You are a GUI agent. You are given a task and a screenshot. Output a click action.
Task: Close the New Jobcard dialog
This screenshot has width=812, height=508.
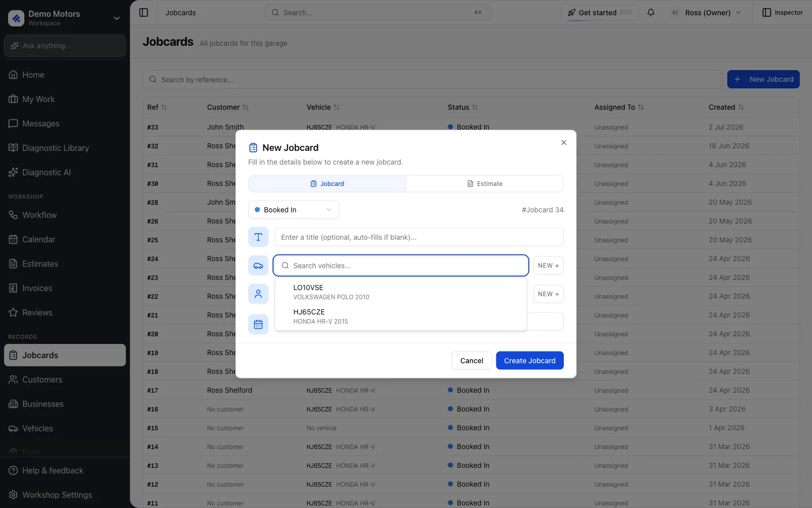(564, 143)
